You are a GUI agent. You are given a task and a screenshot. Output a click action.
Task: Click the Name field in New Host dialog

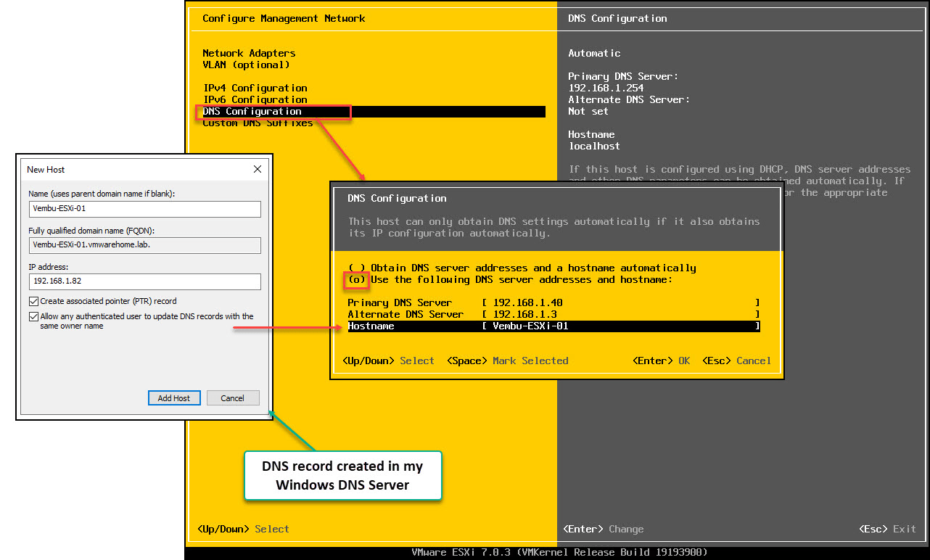pyautogui.click(x=145, y=209)
